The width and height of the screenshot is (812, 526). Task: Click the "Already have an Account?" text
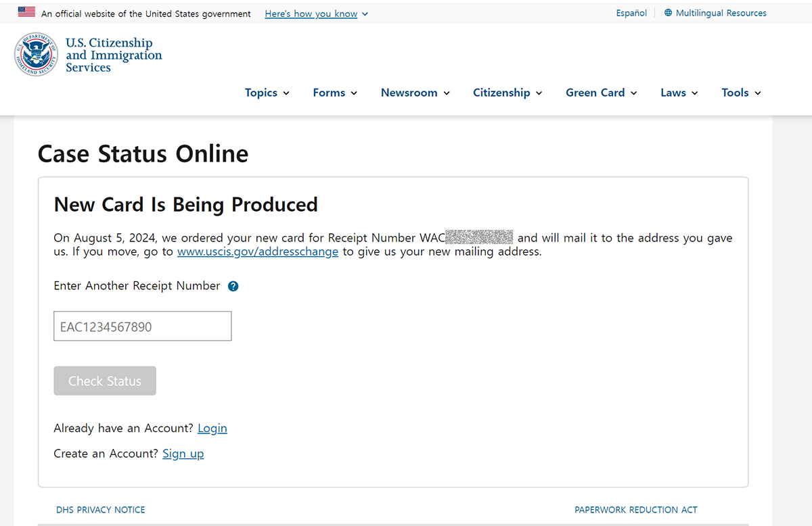pos(124,428)
